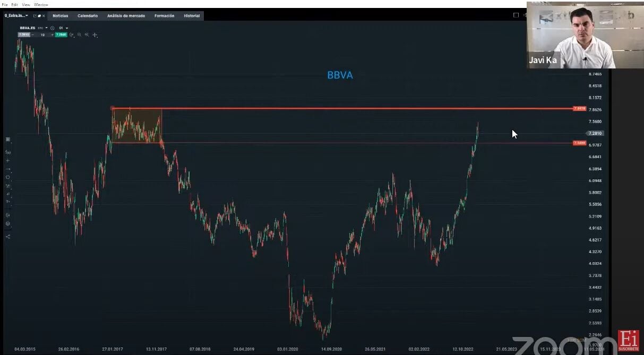This screenshot has height=355, width=644.
Task: Share the chart with the share icon
Action: point(8,237)
